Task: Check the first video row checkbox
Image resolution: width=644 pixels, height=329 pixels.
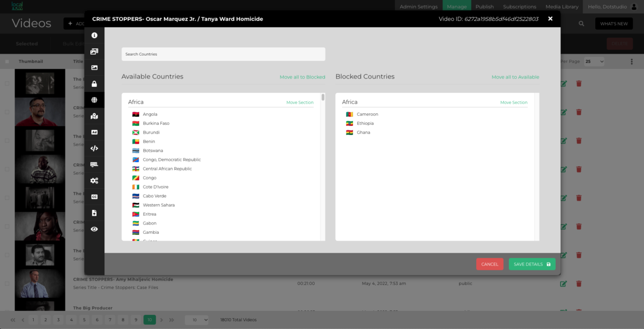Action: click(x=7, y=83)
